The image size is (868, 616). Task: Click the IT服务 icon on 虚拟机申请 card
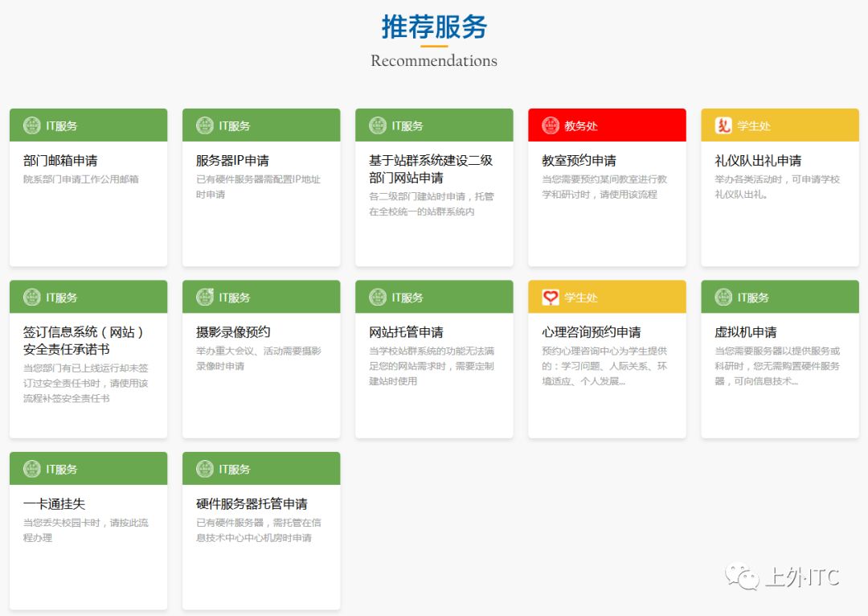[723, 296]
